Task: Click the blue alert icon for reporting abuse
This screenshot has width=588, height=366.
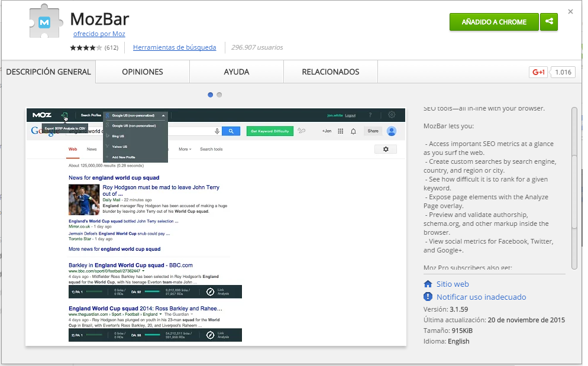Action: tap(428, 297)
